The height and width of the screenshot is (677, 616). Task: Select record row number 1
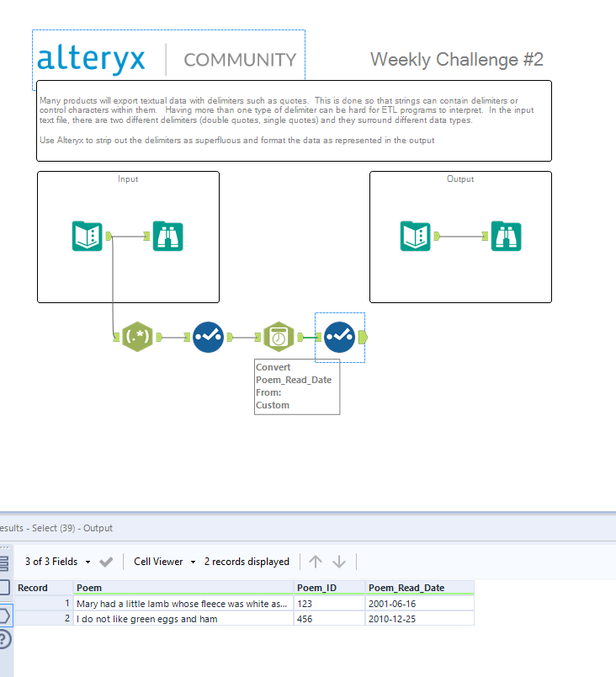point(44,604)
